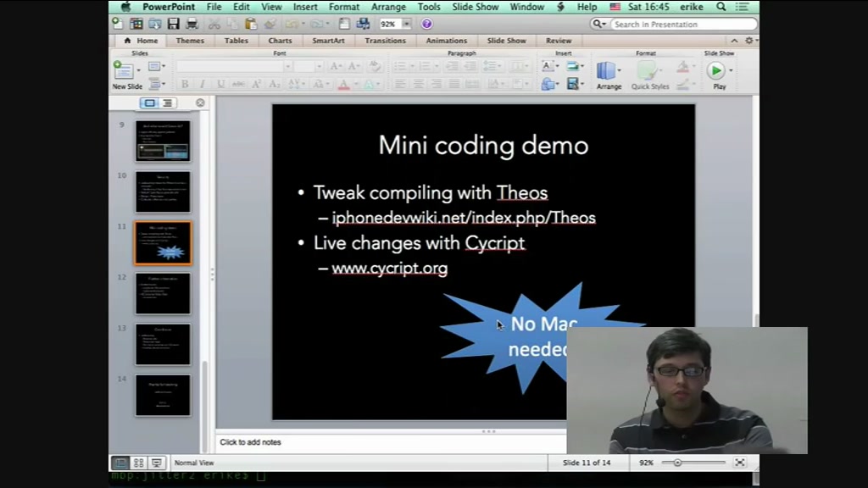Switch to Slide Sorter view

point(138,463)
